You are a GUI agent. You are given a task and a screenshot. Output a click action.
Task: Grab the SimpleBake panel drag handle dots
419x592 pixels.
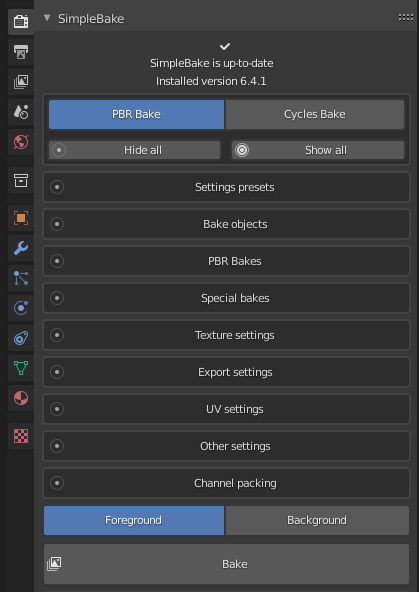point(406,17)
